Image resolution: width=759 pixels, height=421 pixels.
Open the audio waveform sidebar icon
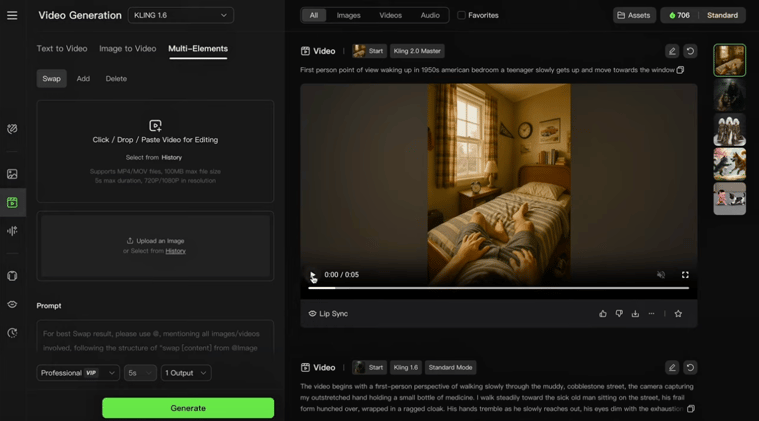point(12,231)
